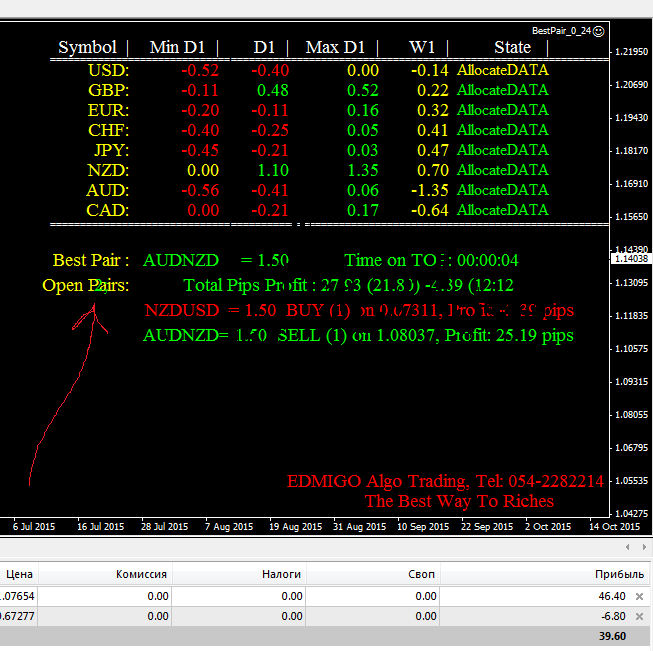This screenshot has height=651, width=653.
Task: Click the Symbol column heading
Action: pyautogui.click(x=87, y=47)
